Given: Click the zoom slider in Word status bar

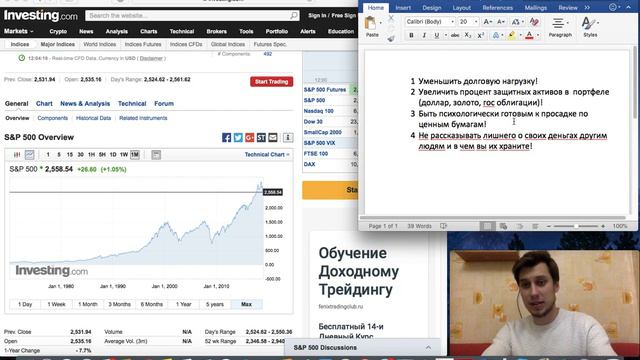Looking at the screenshot, I should pyautogui.click(x=576, y=226).
